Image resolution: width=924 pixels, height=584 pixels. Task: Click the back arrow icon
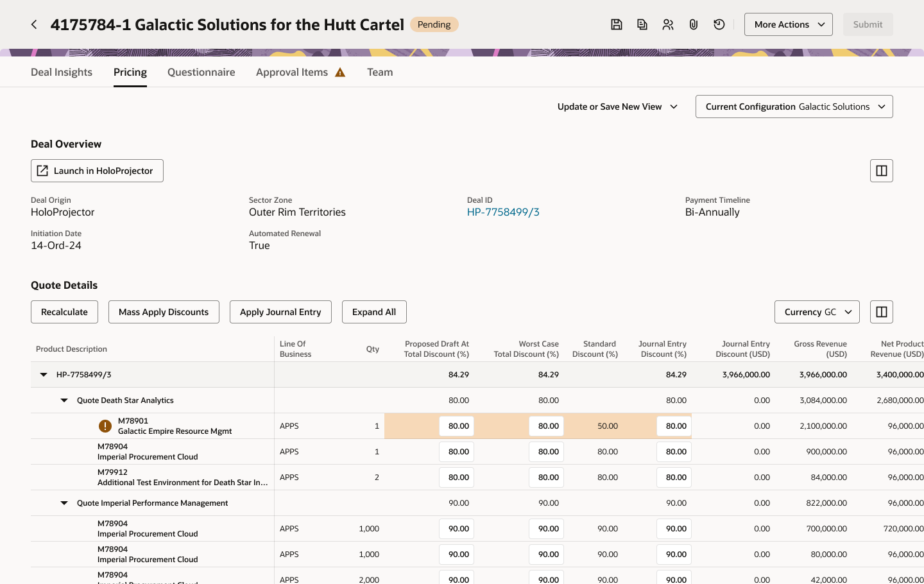point(34,24)
